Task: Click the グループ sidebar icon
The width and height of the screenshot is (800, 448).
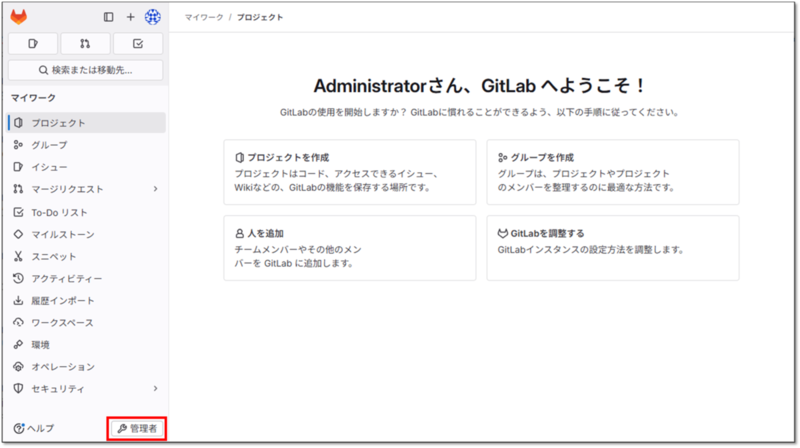Action: [18, 145]
